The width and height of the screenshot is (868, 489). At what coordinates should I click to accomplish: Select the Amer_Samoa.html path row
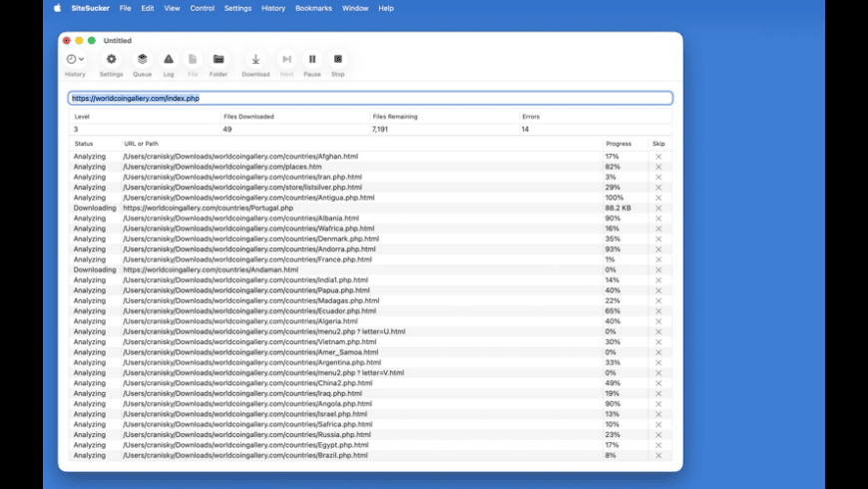point(370,352)
